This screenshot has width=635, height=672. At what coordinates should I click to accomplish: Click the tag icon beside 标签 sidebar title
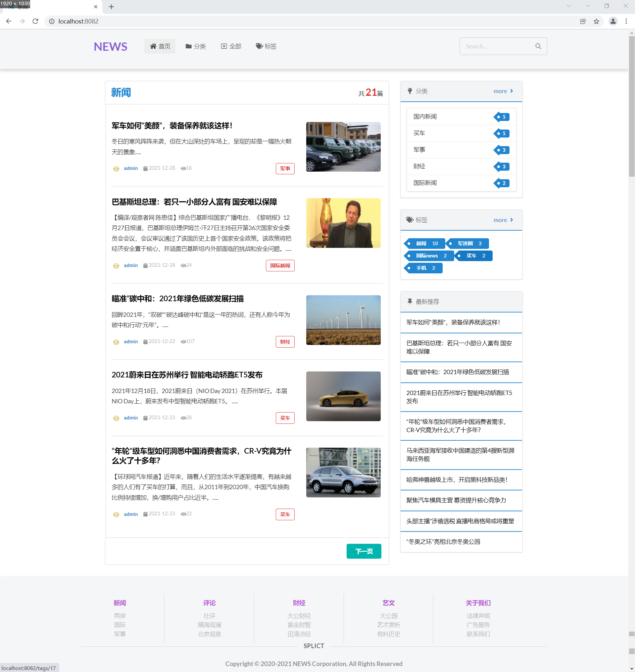pos(409,219)
